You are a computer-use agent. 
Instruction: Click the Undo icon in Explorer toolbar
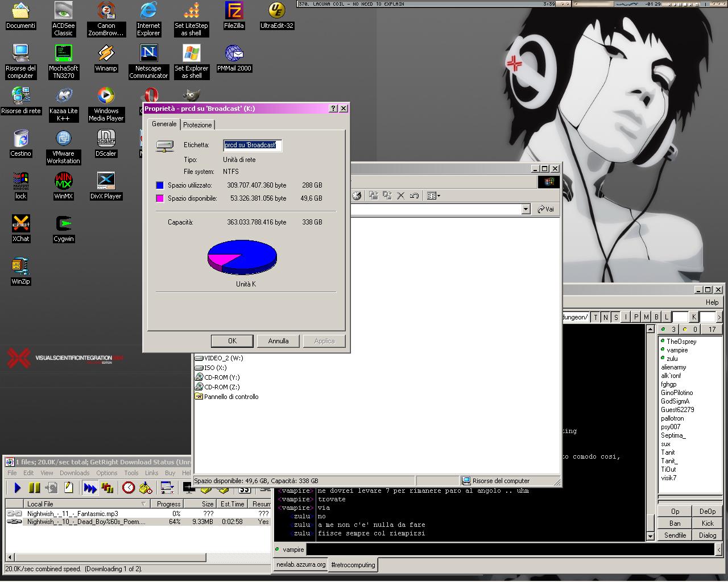[414, 196]
